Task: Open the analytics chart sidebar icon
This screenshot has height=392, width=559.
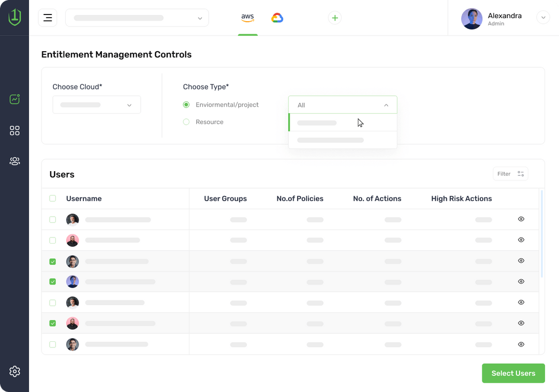Action: (14, 99)
